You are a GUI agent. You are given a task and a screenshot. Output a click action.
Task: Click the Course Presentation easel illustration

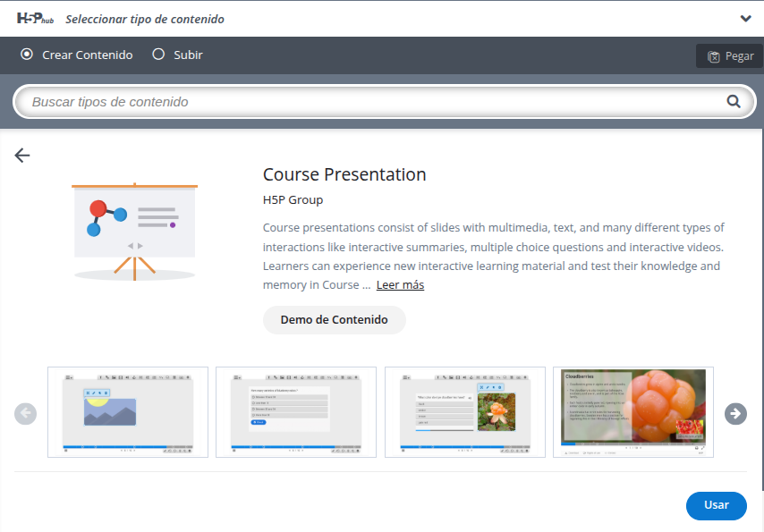click(134, 232)
